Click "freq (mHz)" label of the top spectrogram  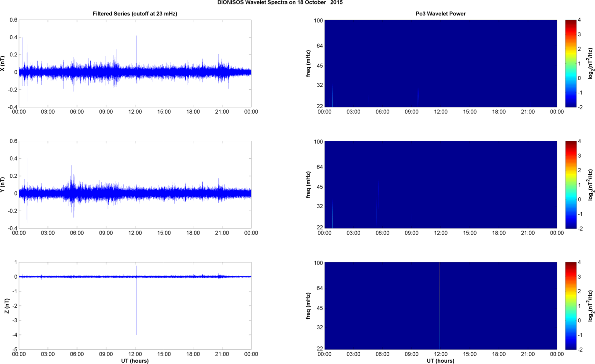308,63
